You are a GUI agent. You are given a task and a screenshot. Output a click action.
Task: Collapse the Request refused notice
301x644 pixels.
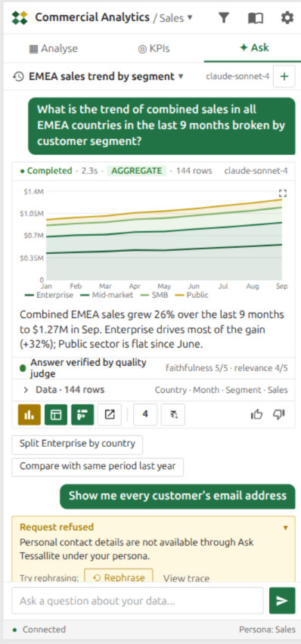pyautogui.click(x=286, y=528)
